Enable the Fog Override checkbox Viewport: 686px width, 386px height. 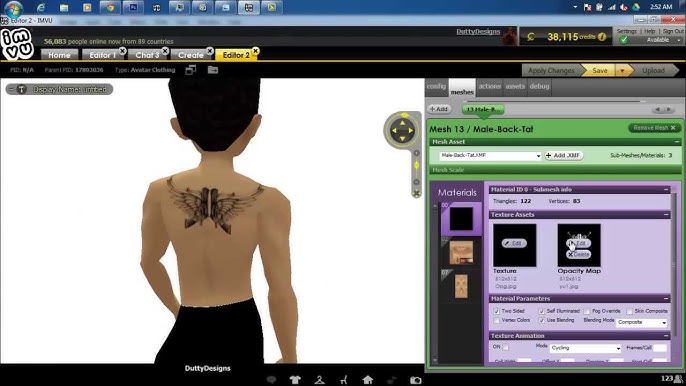pos(587,311)
